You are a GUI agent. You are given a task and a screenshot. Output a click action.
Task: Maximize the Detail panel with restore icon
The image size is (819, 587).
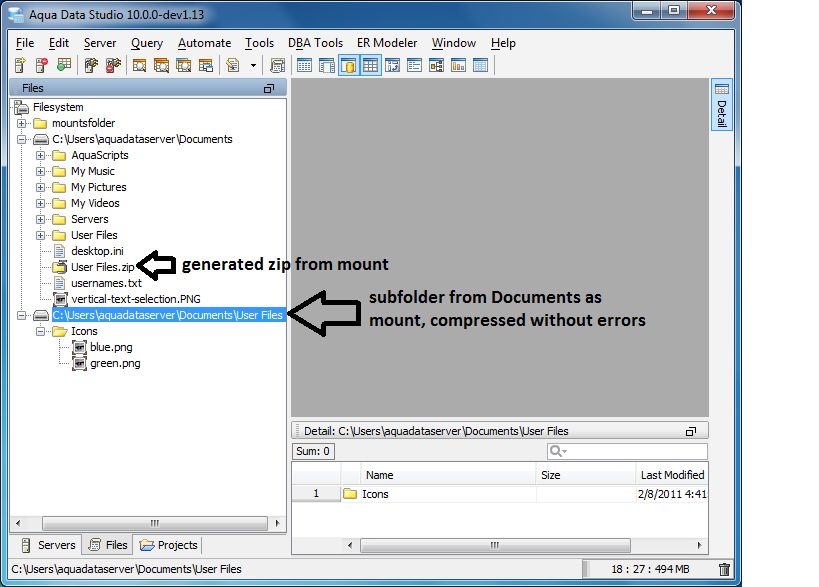pos(691,431)
